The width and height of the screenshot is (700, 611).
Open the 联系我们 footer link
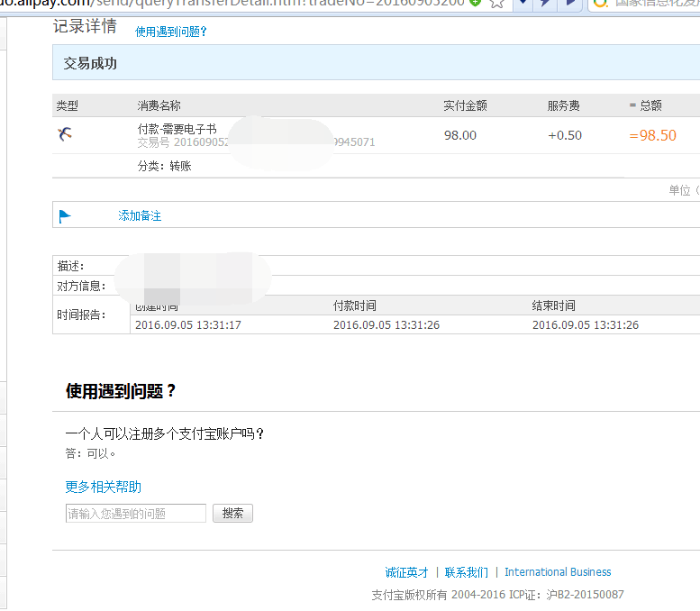[x=467, y=572]
